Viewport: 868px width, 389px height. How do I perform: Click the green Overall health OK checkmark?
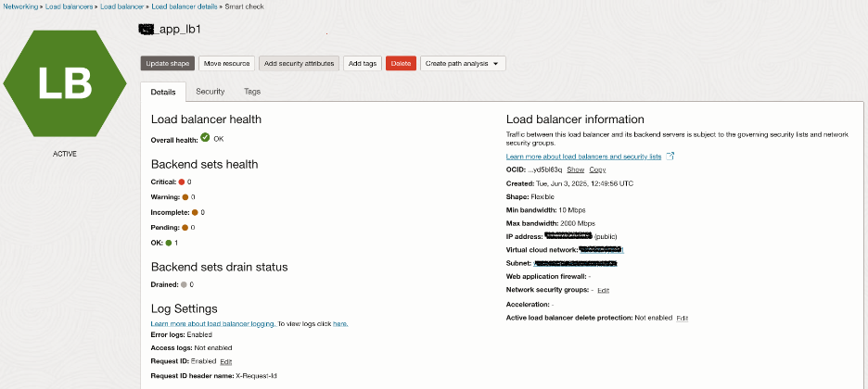[x=205, y=138]
